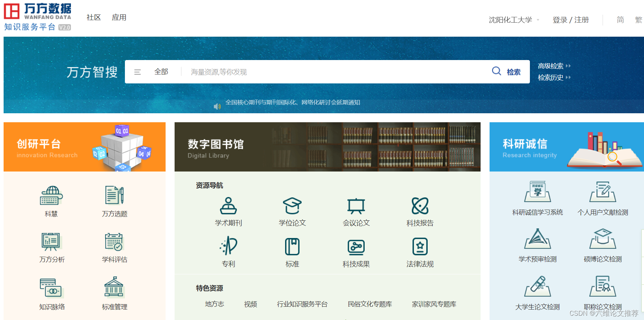Select the 学术期刊 icon

(x=228, y=206)
